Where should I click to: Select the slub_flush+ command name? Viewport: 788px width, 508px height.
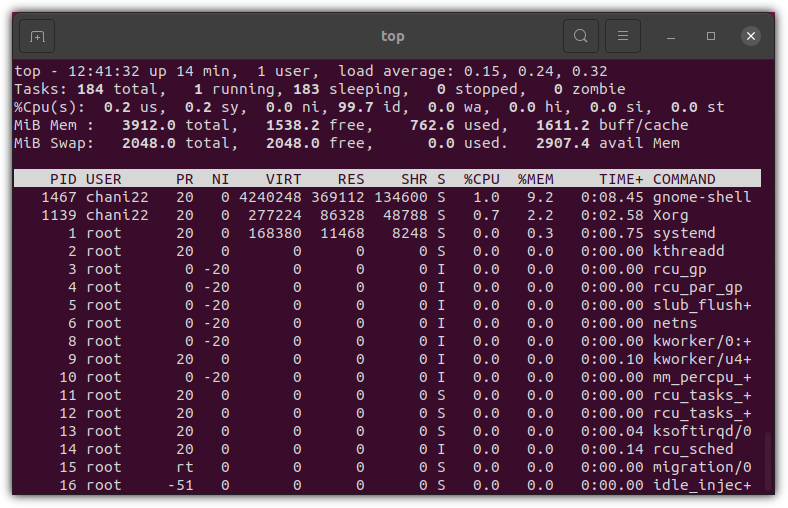[x=702, y=305]
